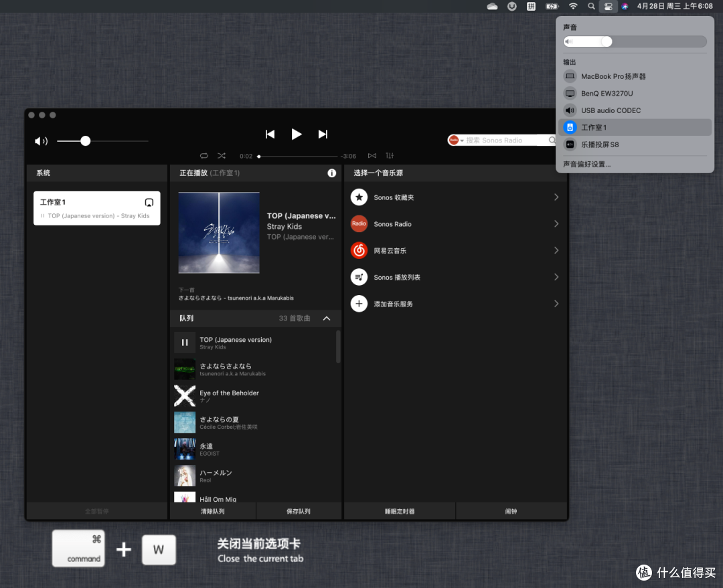Click the queue scrollbar
The image size is (723, 588).
(338, 347)
